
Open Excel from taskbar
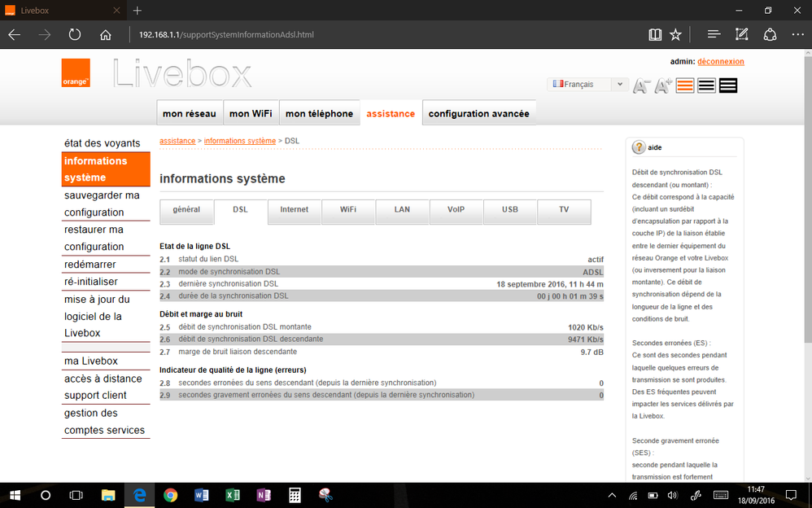pos(233,496)
